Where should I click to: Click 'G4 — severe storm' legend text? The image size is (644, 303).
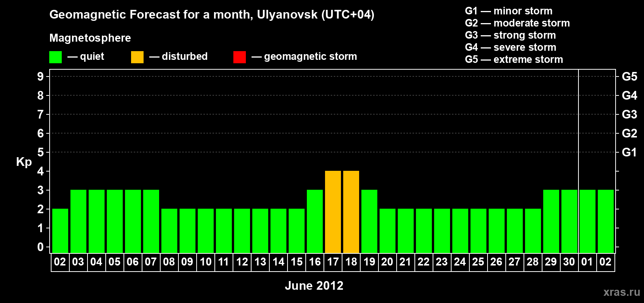511,47
